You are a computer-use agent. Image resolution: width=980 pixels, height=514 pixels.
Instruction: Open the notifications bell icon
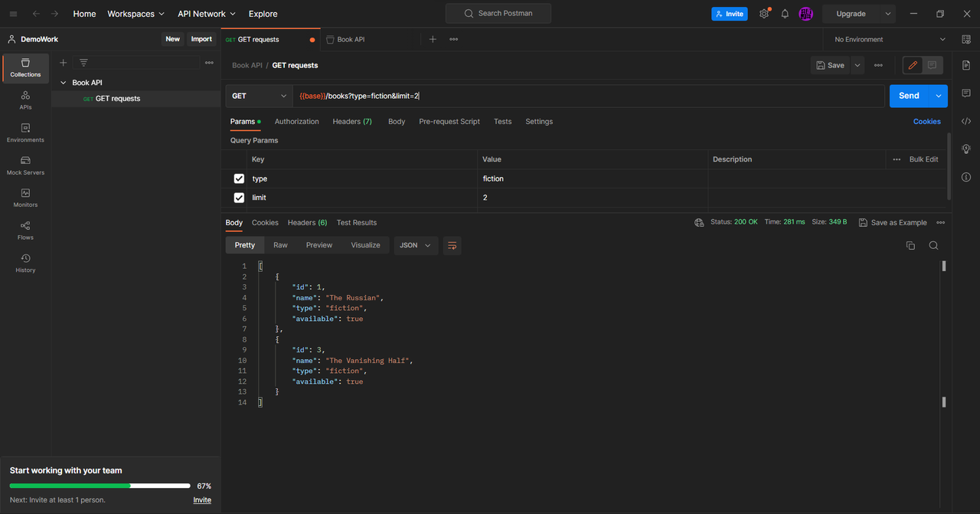coord(785,14)
